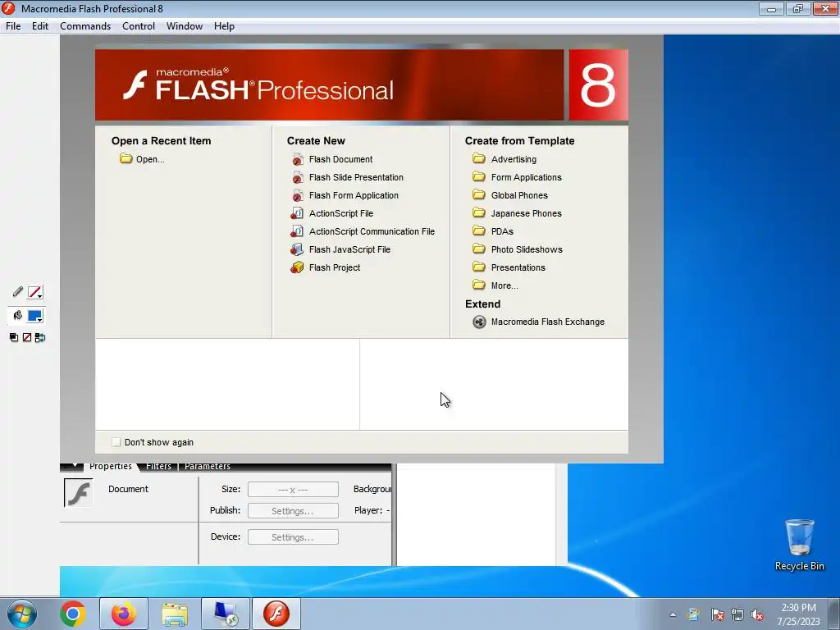Open the Presentations templates
Screen dimensions: 840x630
click(518, 267)
